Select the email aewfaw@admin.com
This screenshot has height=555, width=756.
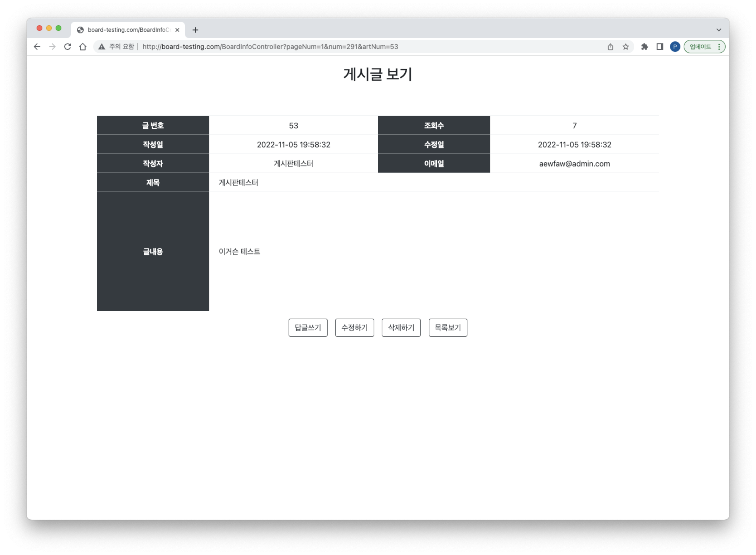click(574, 164)
